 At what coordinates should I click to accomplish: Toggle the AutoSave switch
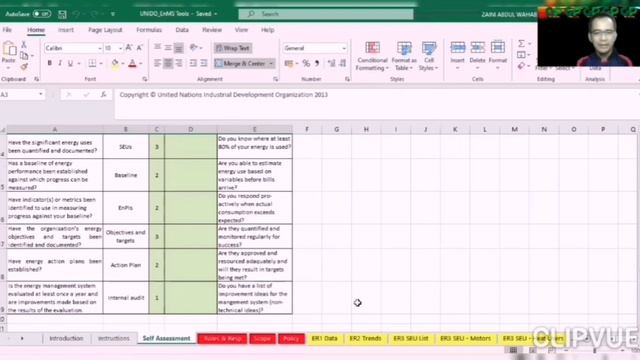click(x=42, y=14)
